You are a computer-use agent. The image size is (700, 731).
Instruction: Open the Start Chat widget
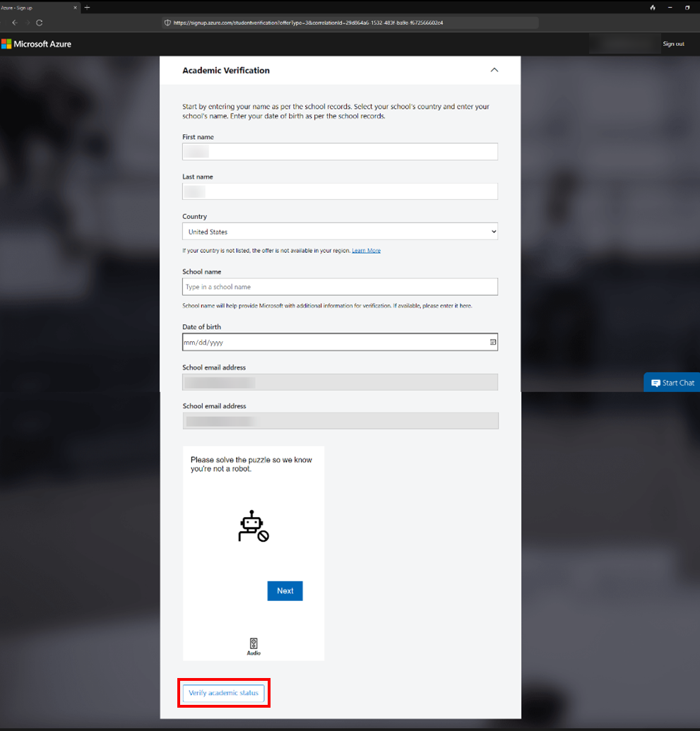tap(672, 383)
